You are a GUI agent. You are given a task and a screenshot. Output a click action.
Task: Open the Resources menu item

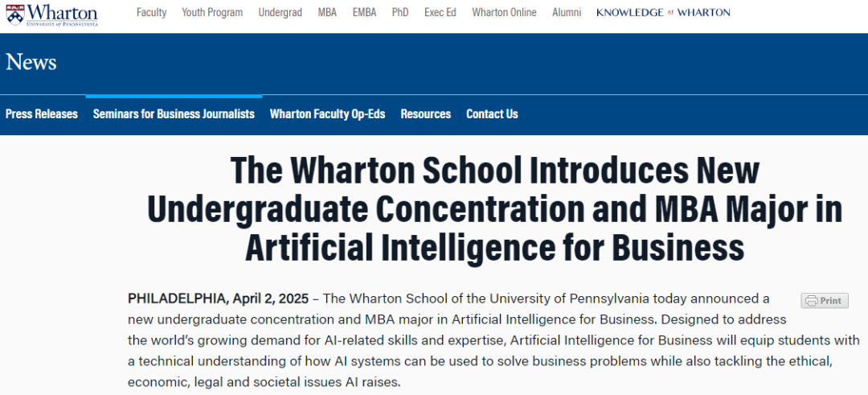pos(425,114)
